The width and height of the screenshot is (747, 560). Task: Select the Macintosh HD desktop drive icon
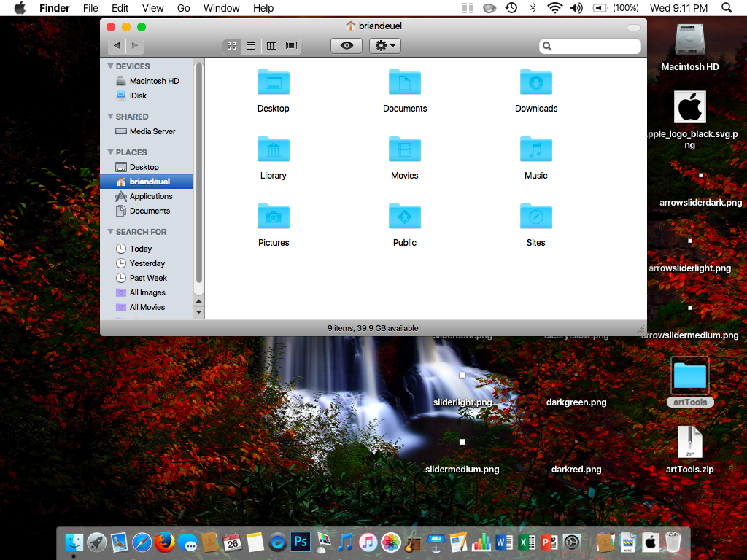(690, 40)
